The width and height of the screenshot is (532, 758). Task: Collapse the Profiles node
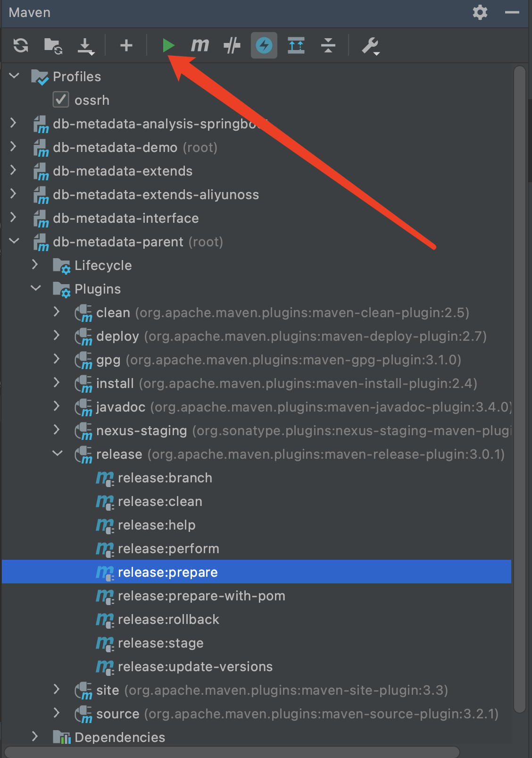15,76
